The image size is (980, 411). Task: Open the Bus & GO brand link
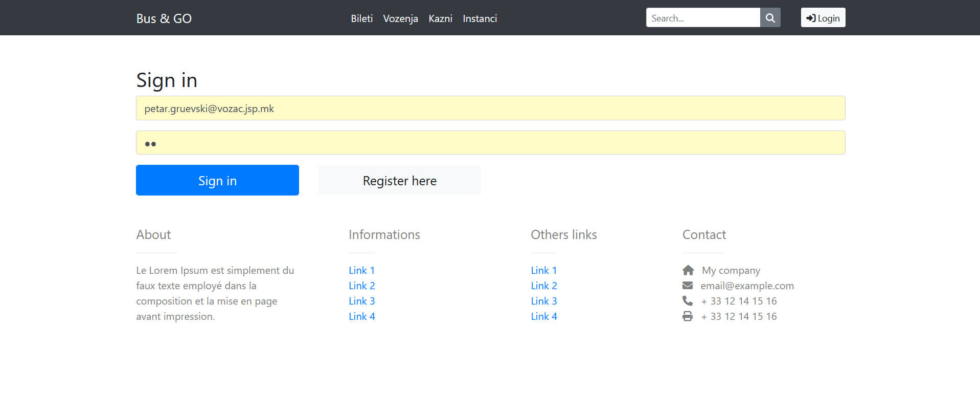(164, 18)
